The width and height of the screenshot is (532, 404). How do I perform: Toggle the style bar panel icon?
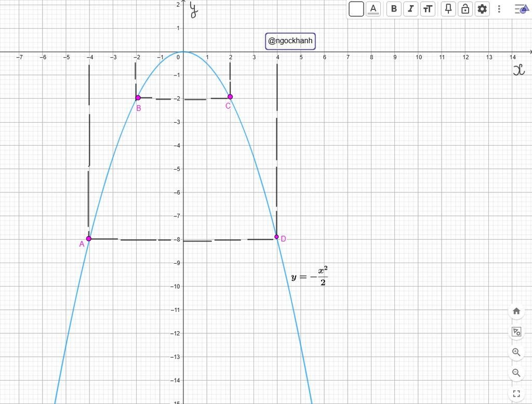coord(521,9)
